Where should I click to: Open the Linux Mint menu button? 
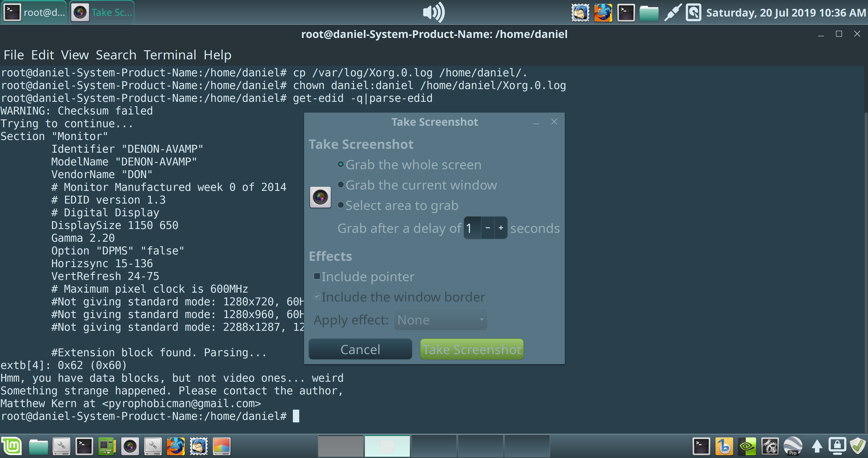[12, 446]
